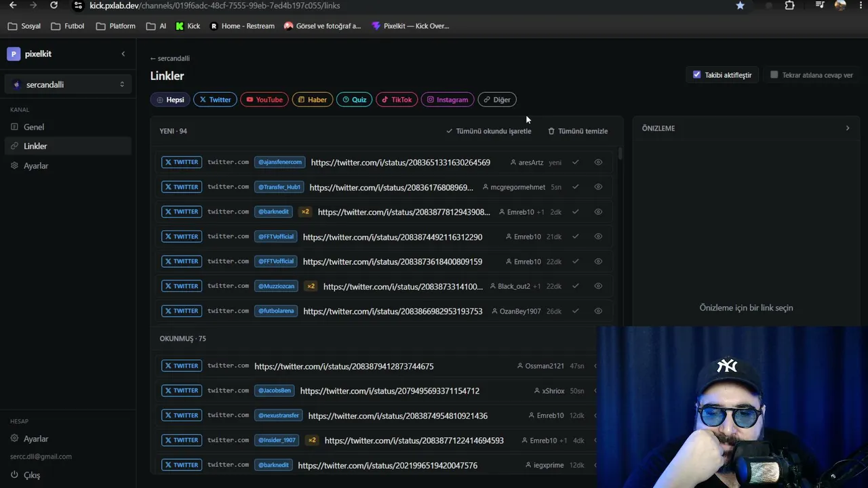Mark the Black_out2 link as read
Viewport: 868px width, 488px height.
click(576, 286)
